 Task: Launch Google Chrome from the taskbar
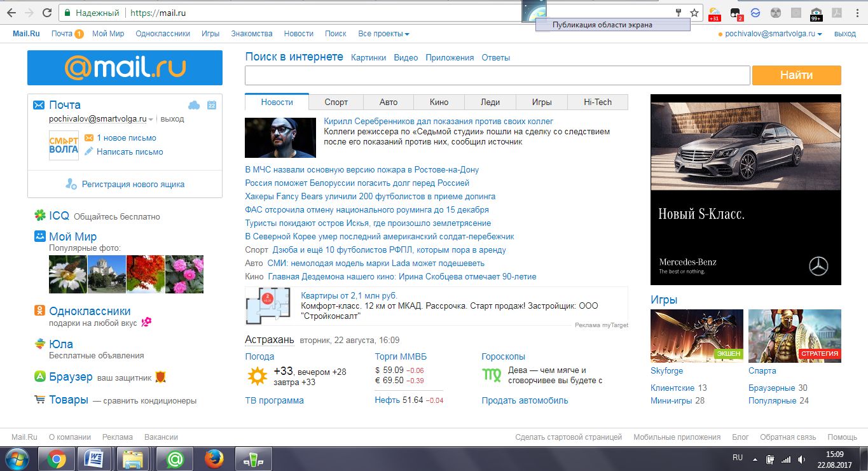coord(56,459)
